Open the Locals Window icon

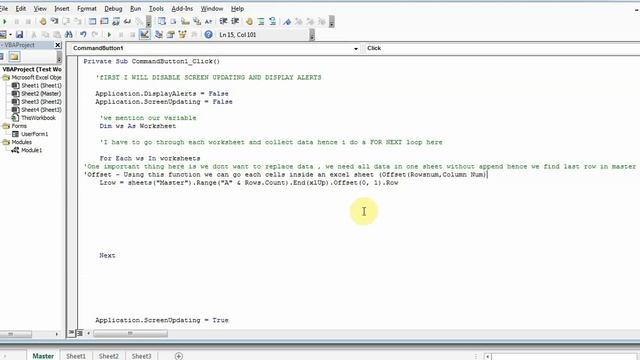[x=92, y=21]
